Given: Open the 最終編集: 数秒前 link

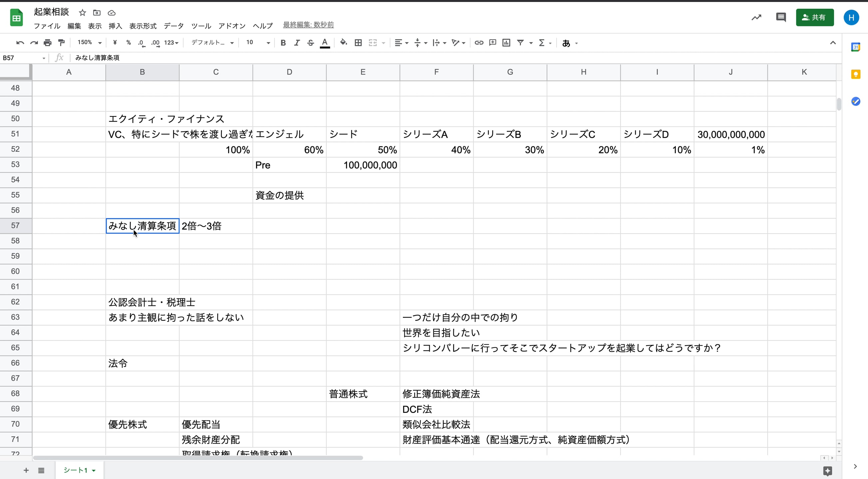Looking at the screenshot, I should click(308, 25).
